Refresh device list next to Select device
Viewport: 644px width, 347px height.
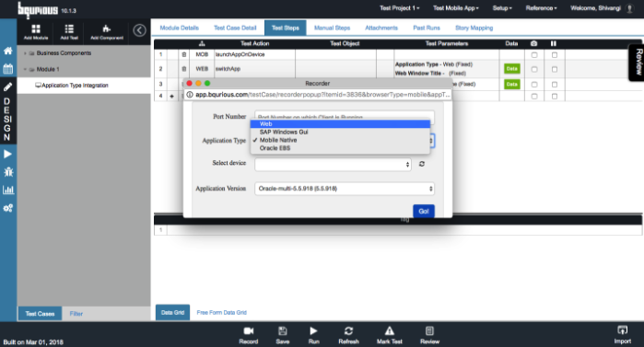[x=422, y=164]
